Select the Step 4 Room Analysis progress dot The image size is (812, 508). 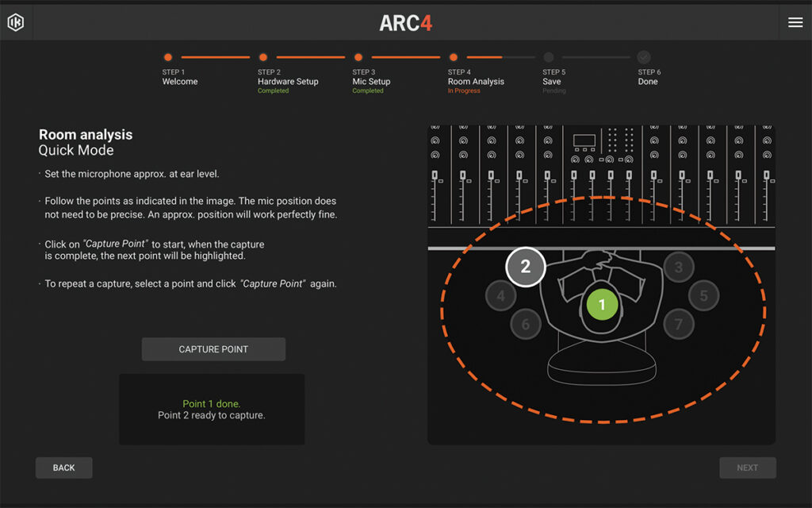[x=454, y=57]
